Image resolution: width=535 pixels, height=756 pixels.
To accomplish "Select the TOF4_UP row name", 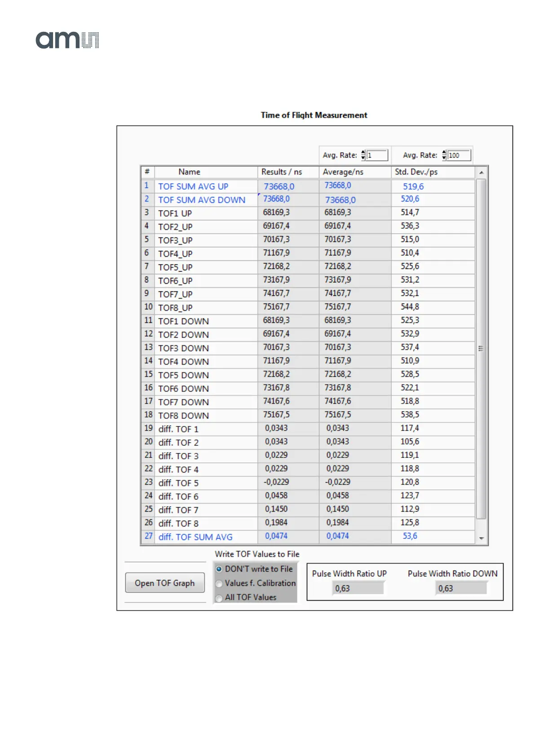I will pos(175,254).
